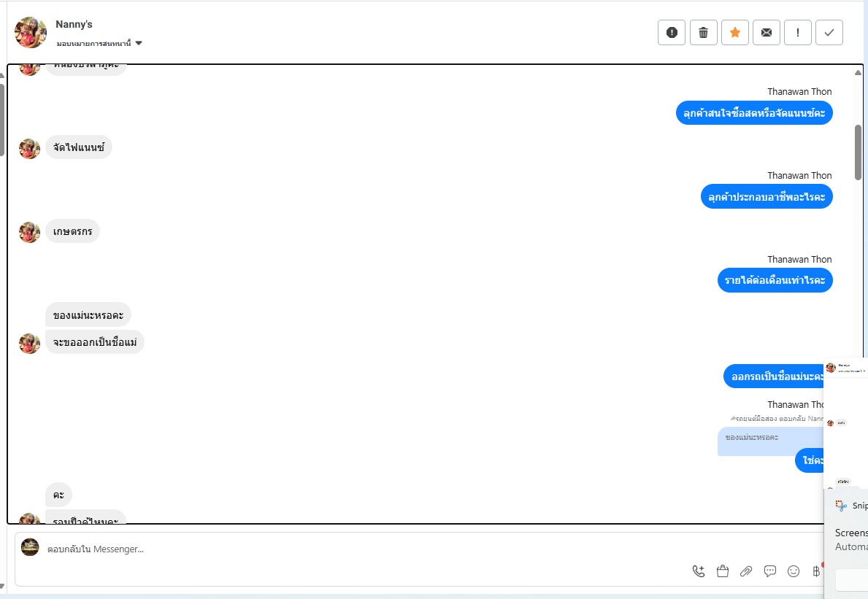Click the Nanny's contact name in header
This screenshot has height=599, width=868.
point(74,25)
